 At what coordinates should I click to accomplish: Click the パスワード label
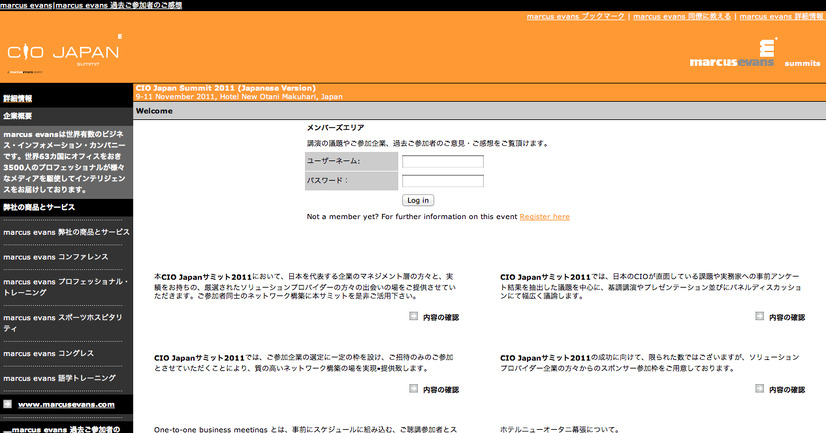click(328, 180)
